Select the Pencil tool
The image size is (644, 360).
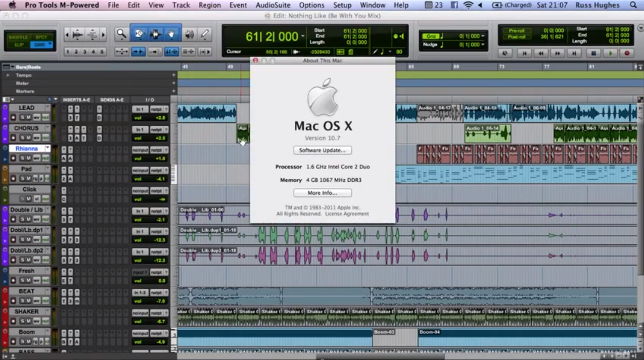[x=205, y=34]
